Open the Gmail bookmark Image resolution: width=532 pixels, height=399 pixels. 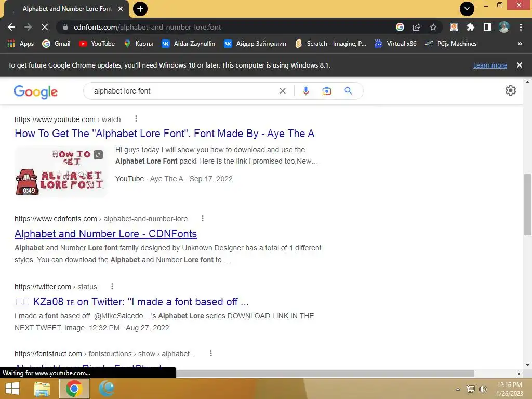click(x=56, y=44)
